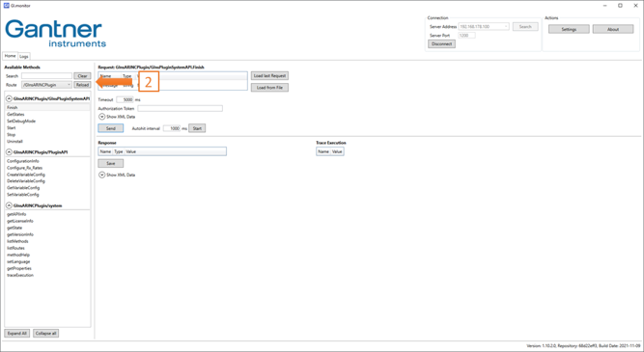Click the Disconnect button
Viewport: 644px width, 352px height.
(x=441, y=44)
